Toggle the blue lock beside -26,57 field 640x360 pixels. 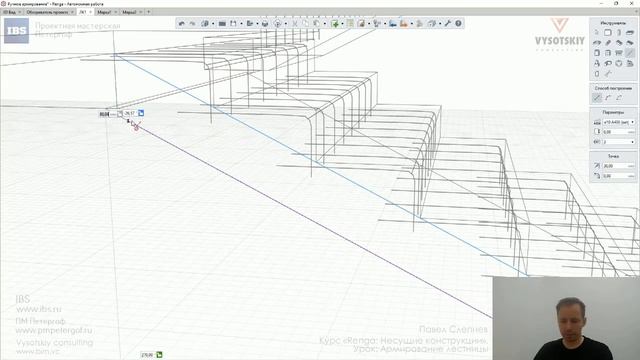point(141,113)
